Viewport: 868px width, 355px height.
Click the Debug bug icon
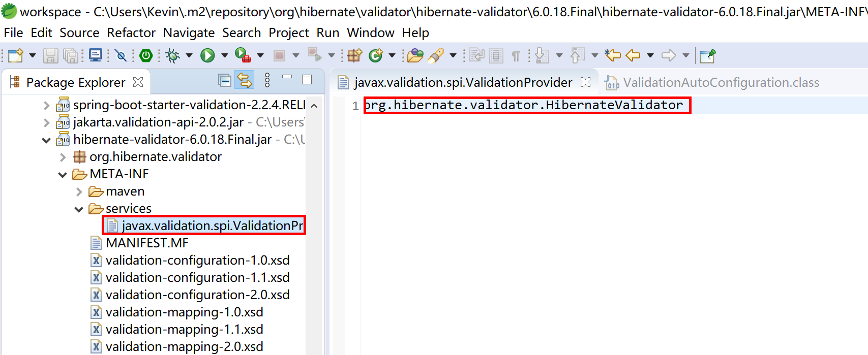(x=172, y=55)
